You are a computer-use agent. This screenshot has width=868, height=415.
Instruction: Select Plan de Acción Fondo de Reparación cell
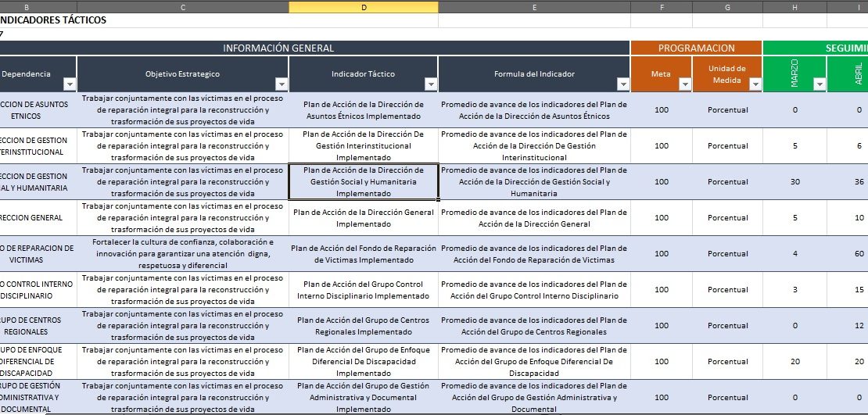(363, 254)
